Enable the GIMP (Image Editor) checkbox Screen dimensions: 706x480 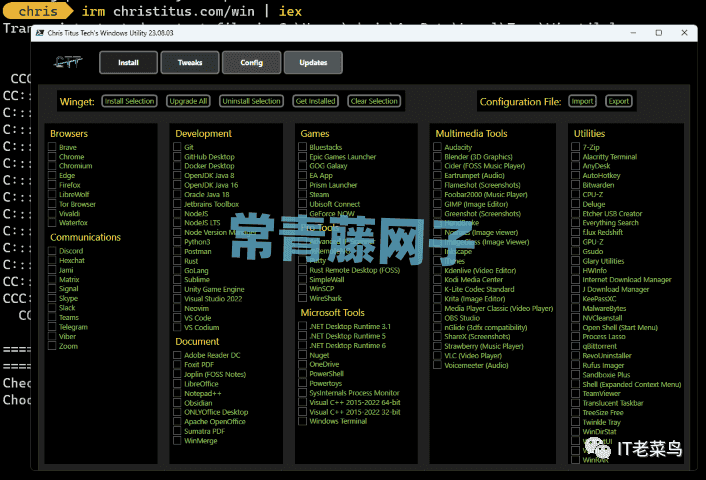tap(437, 204)
